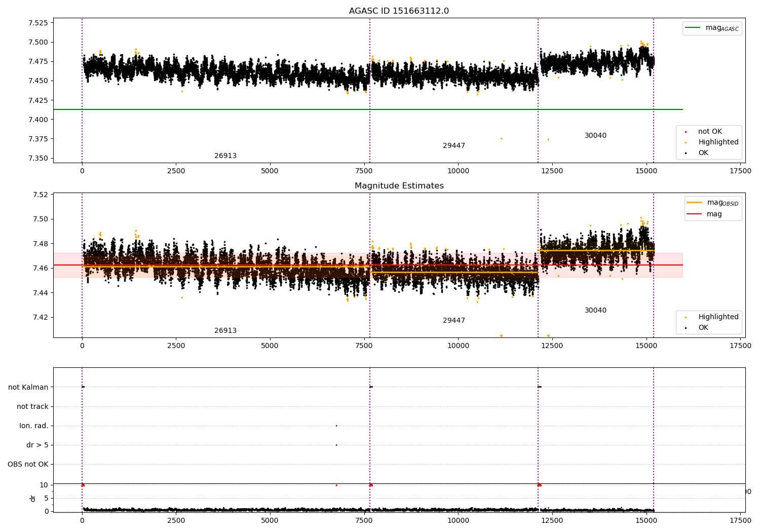Click the 'dr > 5' axis label
This screenshot has width=760, height=532.
[x=37, y=445]
